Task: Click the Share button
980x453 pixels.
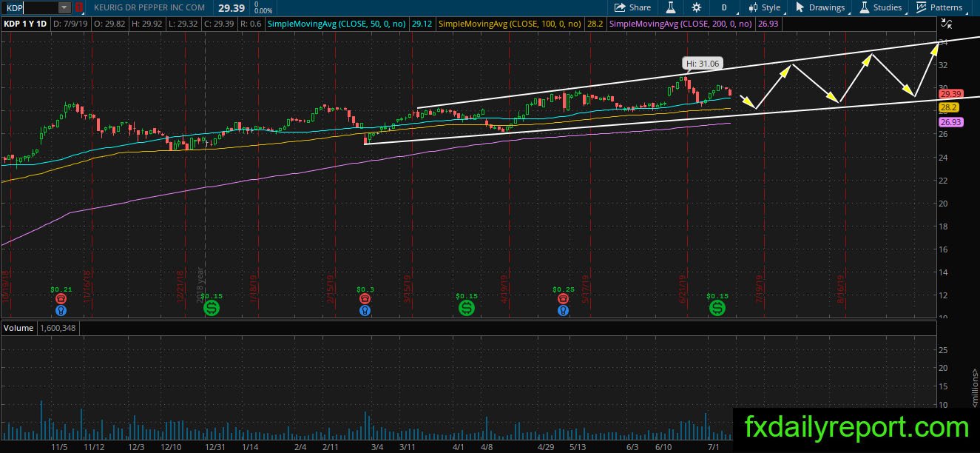Action: 633,7
